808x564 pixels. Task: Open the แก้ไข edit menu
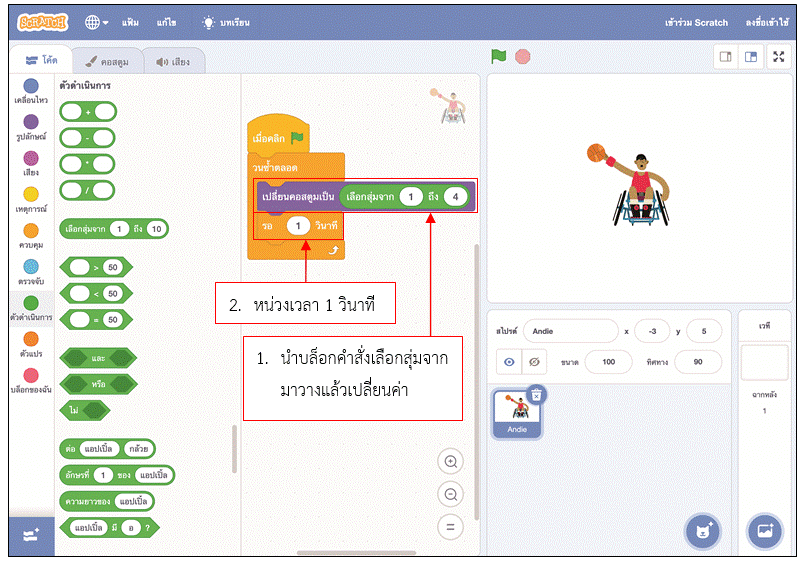coord(168,21)
